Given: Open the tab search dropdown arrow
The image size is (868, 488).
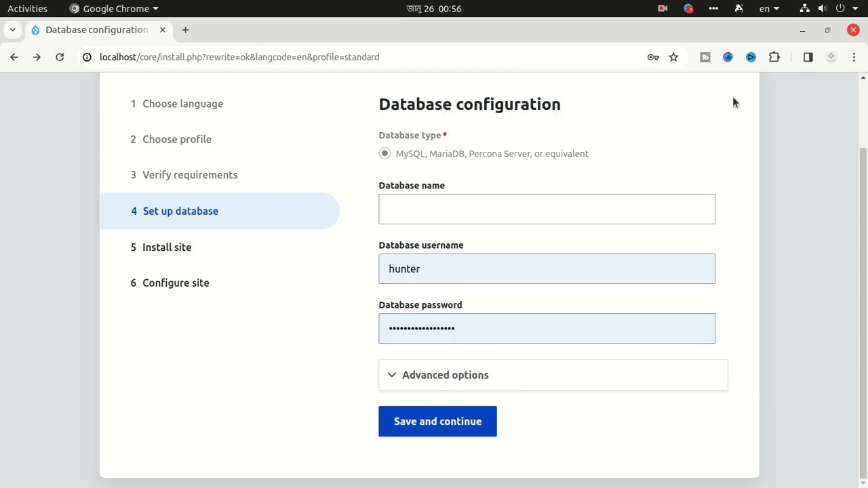Looking at the screenshot, I should 12,30.
